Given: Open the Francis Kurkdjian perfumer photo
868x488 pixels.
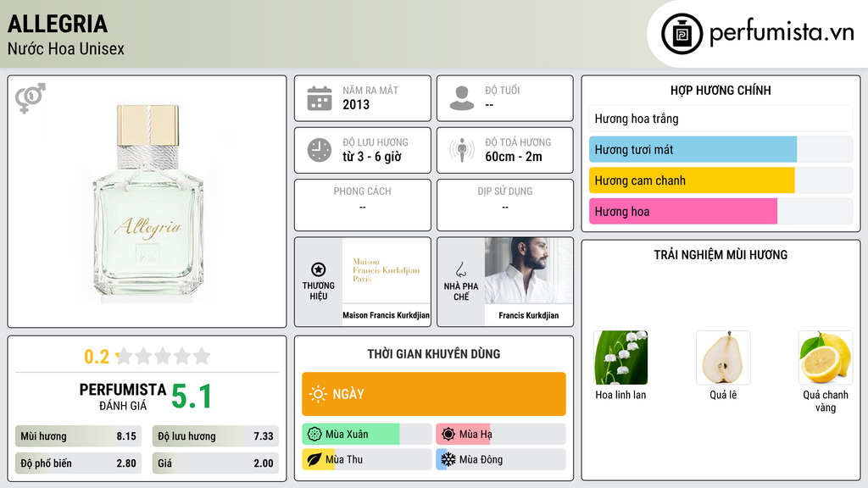Looking at the screenshot, I should (x=529, y=270).
